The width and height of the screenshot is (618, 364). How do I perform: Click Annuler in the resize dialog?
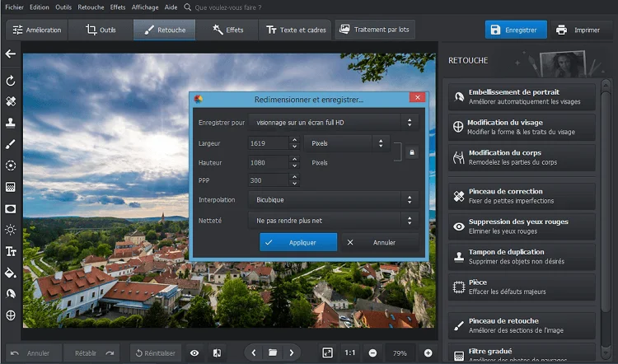[379, 243]
